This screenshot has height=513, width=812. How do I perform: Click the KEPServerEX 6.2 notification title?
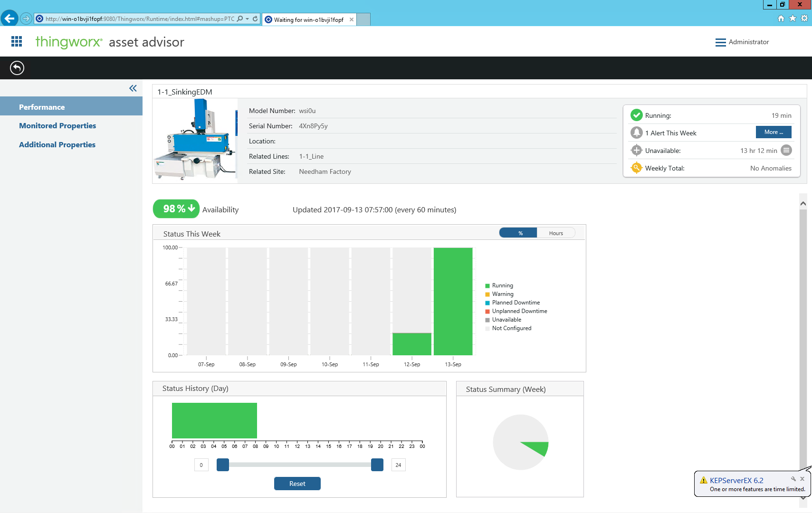736,481
